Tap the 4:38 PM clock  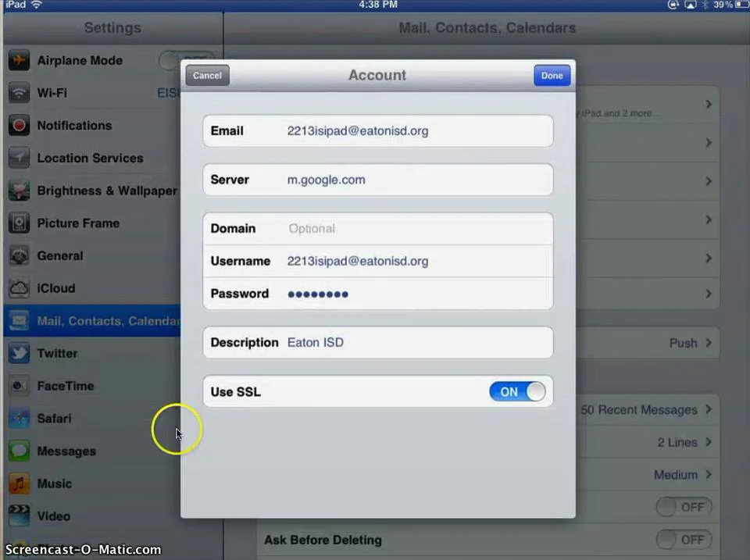tap(378, 5)
